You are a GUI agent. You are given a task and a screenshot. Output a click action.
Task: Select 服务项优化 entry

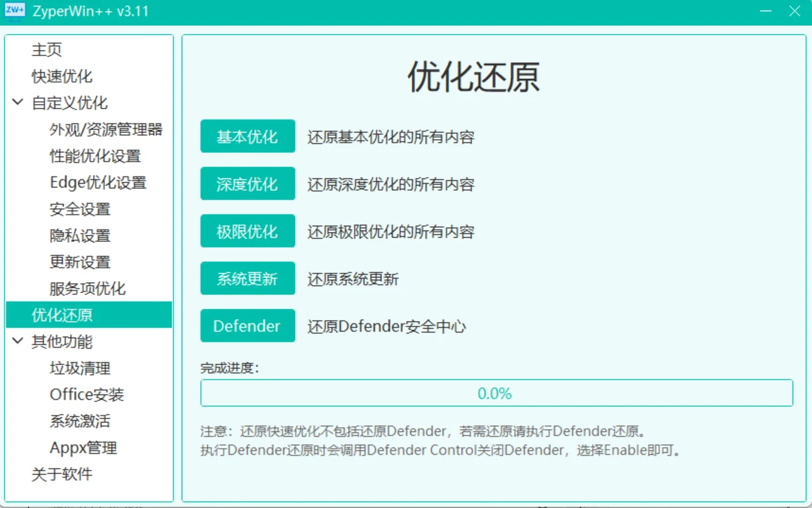[x=87, y=288]
